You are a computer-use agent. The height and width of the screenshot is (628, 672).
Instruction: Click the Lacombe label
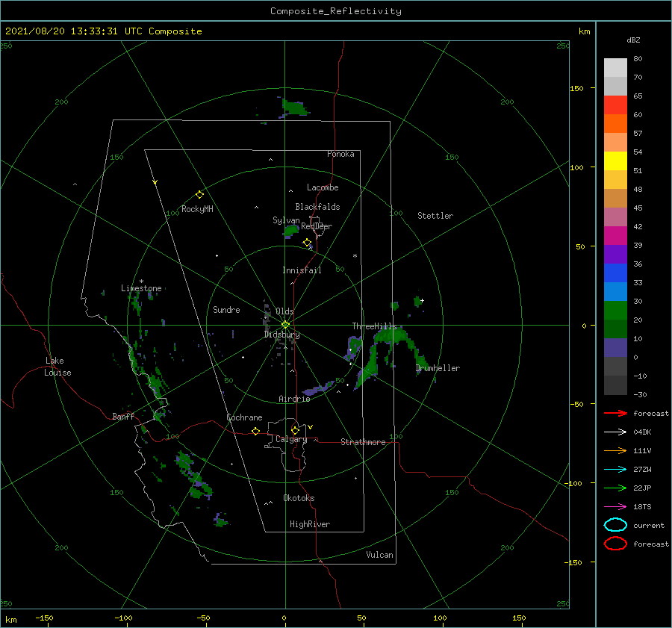pyautogui.click(x=323, y=187)
